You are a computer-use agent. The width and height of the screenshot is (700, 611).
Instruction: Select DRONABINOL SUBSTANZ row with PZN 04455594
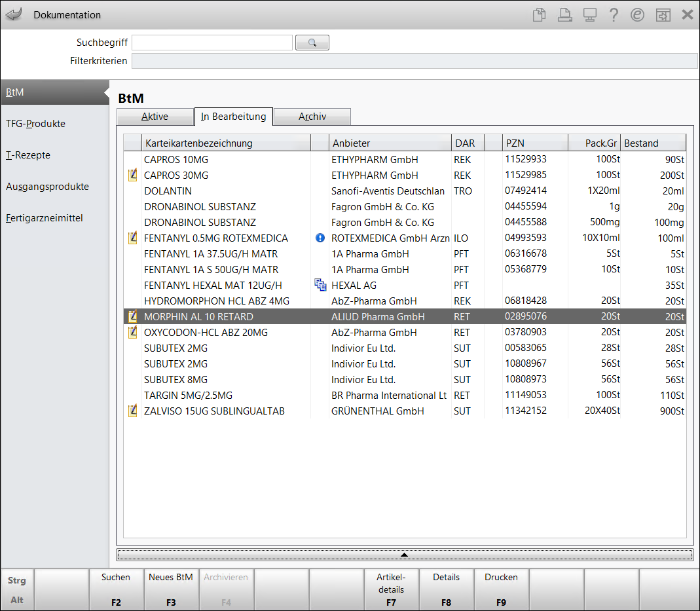[x=405, y=207]
